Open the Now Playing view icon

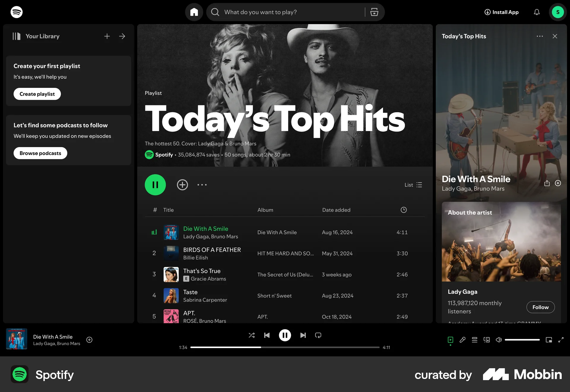(x=450, y=340)
